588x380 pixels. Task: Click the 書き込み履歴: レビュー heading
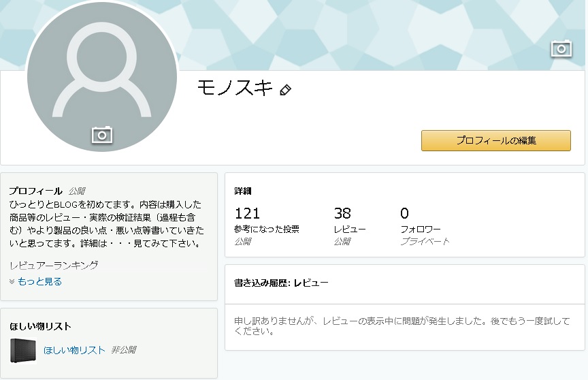coord(281,282)
